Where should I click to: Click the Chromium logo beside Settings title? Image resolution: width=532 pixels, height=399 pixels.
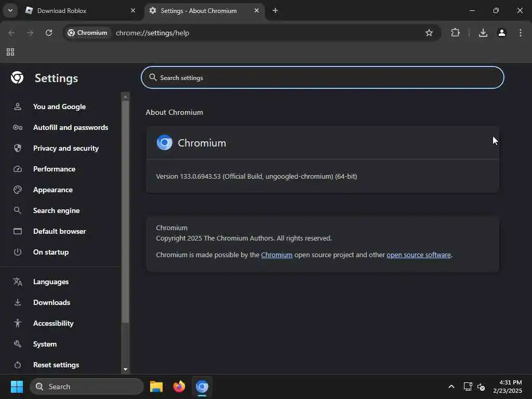coord(17,78)
